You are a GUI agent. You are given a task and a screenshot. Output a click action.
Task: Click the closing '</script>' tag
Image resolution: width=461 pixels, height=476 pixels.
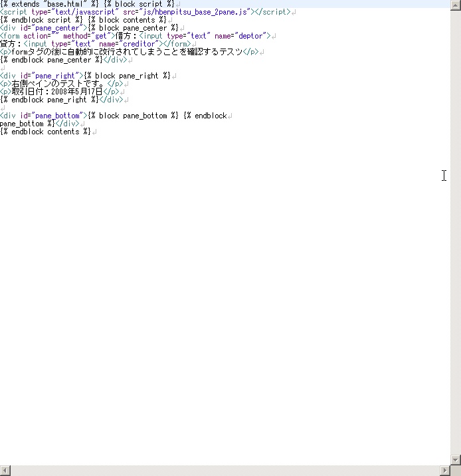[x=272, y=12]
